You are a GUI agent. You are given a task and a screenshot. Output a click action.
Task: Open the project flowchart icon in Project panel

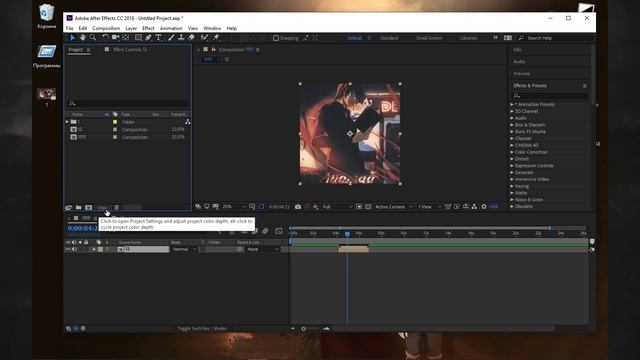pos(188,122)
